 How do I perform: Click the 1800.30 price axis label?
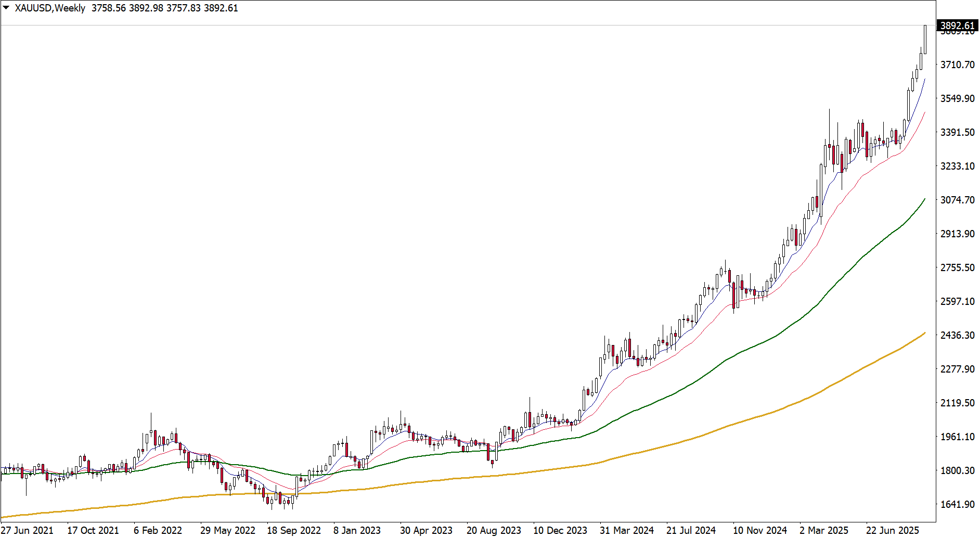click(957, 470)
